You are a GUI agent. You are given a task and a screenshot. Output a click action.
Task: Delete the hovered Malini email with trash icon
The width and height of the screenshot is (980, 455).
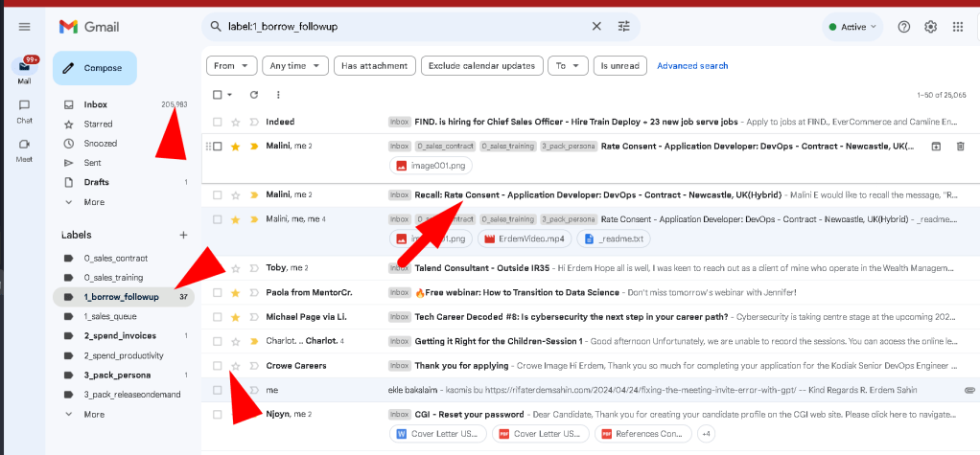click(961, 146)
